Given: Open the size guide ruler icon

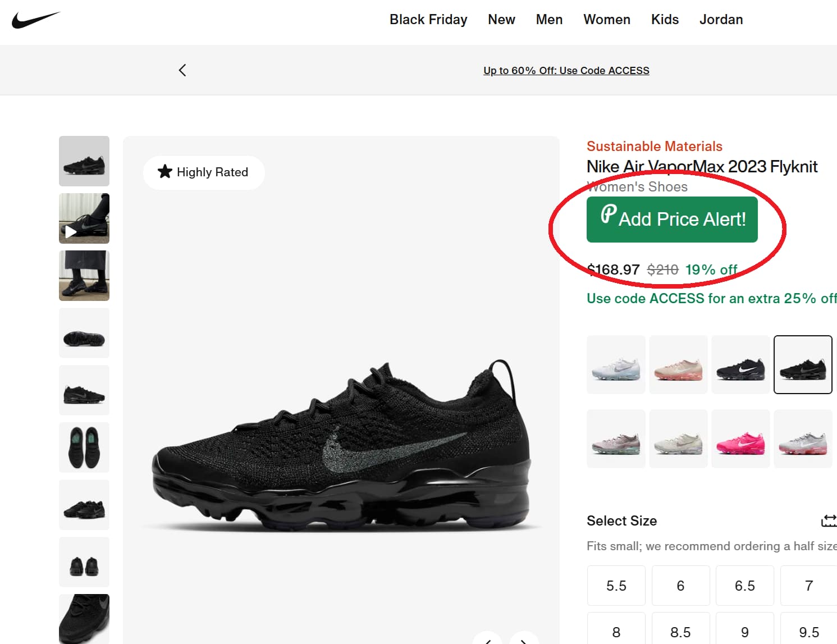Looking at the screenshot, I should point(830,520).
